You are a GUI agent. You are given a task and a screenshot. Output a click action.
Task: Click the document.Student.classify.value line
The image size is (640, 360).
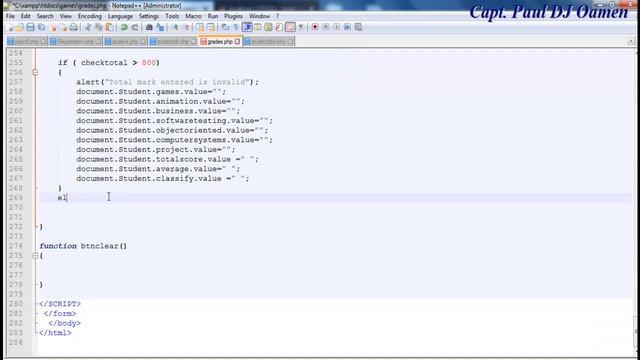[162, 179]
